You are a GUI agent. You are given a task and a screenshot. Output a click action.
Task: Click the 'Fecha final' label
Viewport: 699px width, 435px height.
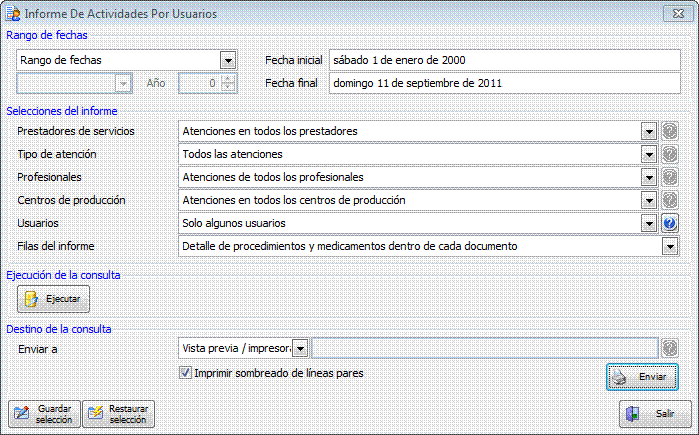291,83
